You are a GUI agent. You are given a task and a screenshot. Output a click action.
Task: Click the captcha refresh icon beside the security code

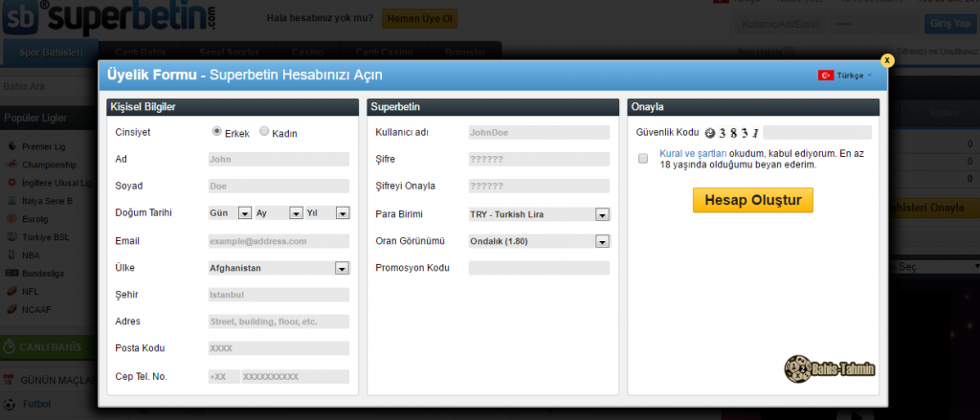tap(710, 133)
